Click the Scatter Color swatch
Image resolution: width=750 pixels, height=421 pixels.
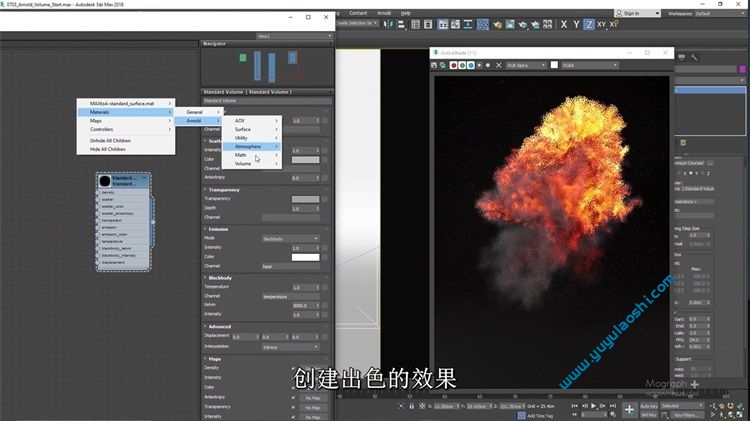pos(305,159)
